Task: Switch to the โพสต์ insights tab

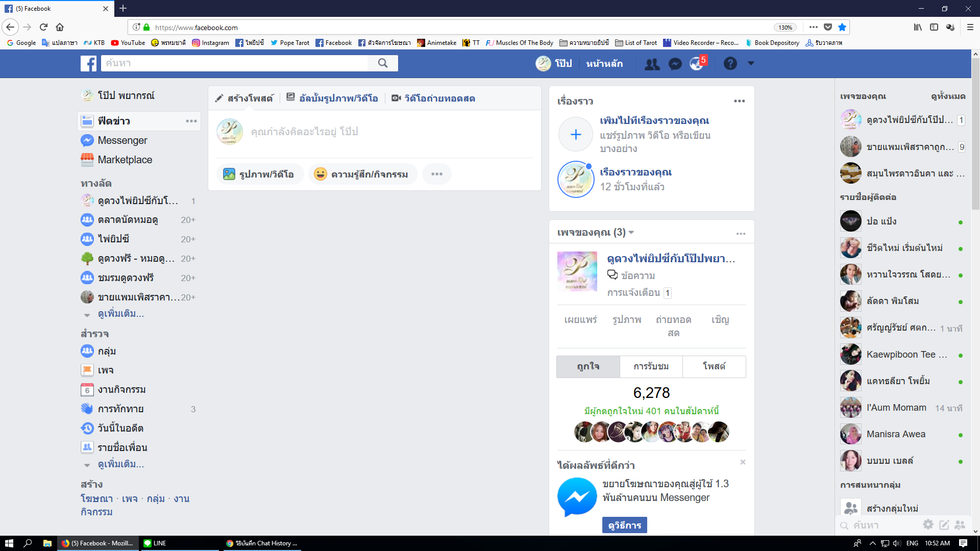Action: tap(714, 366)
